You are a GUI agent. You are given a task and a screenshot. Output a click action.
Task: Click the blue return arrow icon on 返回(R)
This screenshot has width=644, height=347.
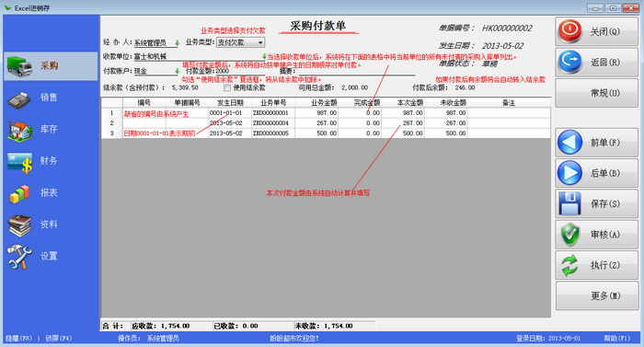pos(569,62)
